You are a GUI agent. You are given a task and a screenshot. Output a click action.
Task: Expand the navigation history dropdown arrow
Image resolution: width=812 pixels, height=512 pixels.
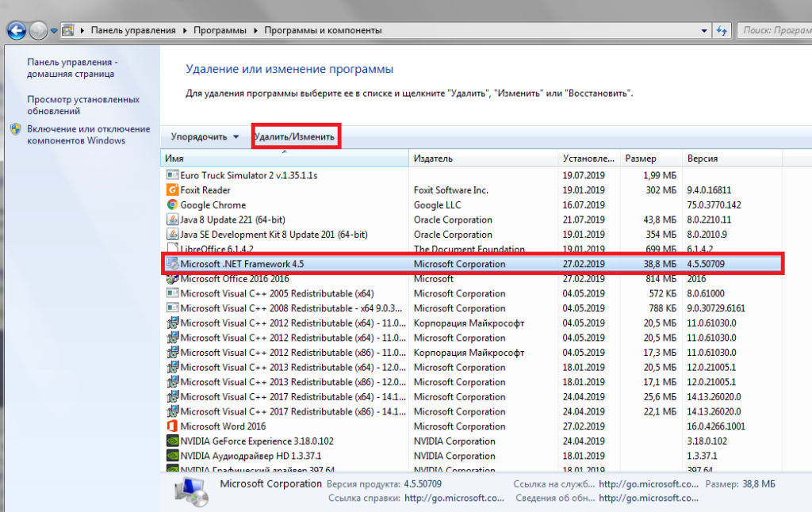pos(54,31)
